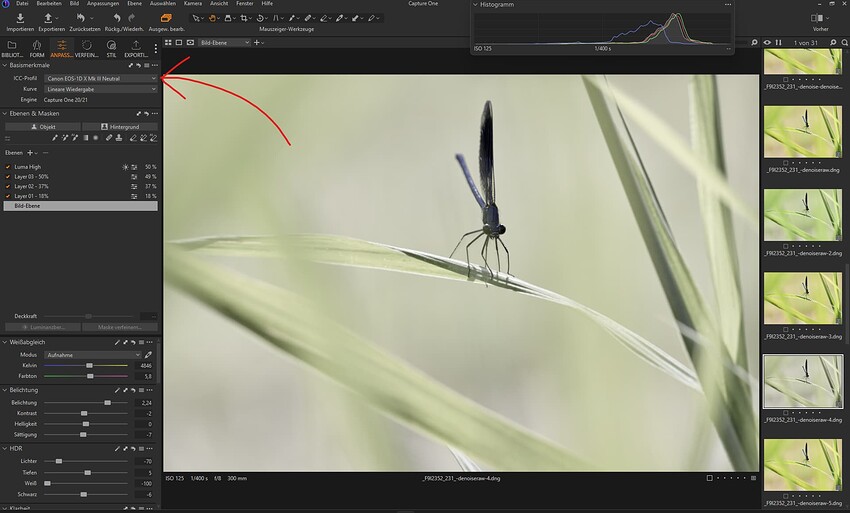Pick the white balance eyedropper beside Modus
This screenshot has width=850, height=513.
point(149,355)
